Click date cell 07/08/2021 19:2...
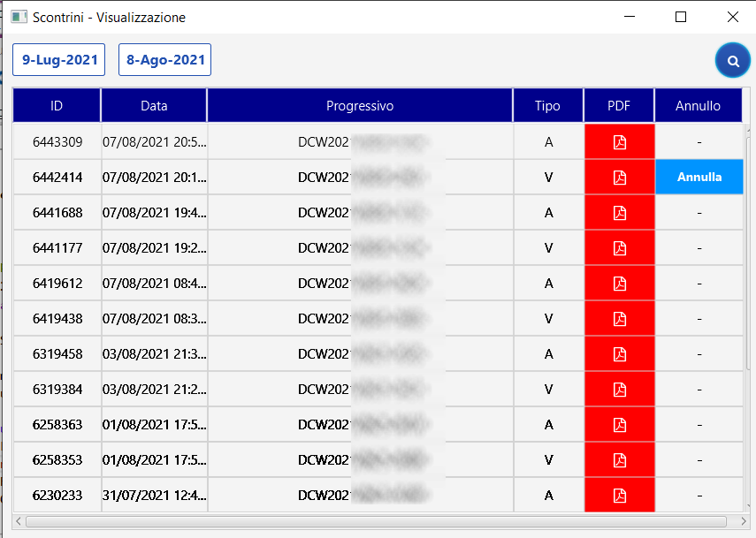Viewport: 756px width, 538px height. pos(154,248)
